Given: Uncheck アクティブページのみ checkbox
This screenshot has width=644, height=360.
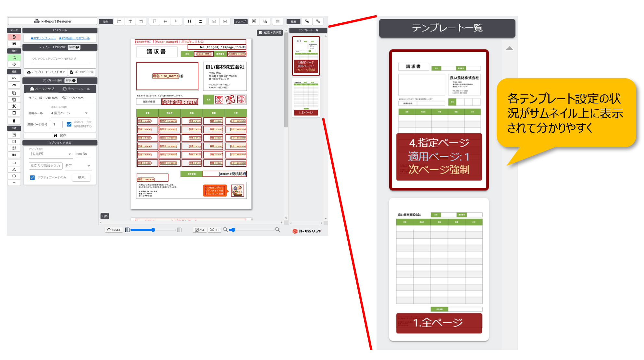Looking at the screenshot, I should point(32,177).
